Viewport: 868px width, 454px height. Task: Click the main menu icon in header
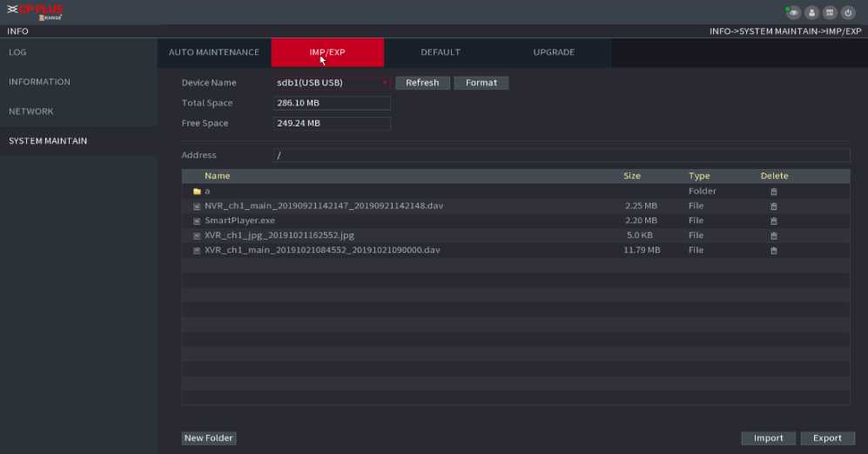tap(828, 13)
